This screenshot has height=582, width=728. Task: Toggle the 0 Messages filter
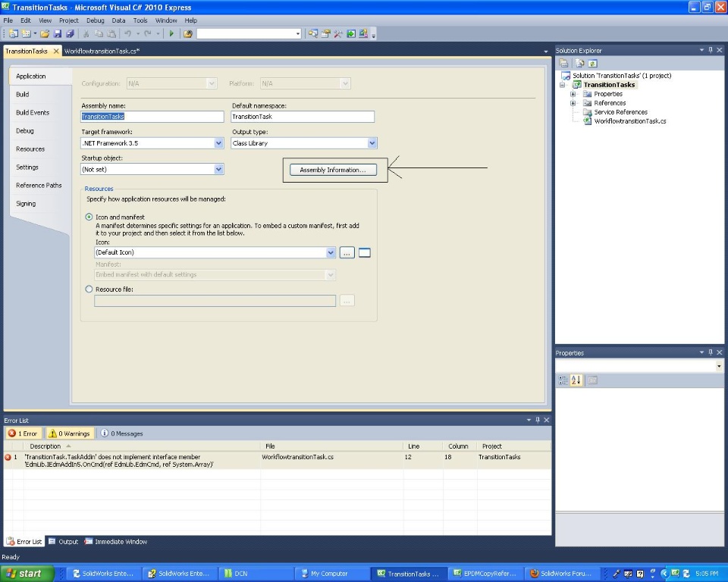coord(121,433)
